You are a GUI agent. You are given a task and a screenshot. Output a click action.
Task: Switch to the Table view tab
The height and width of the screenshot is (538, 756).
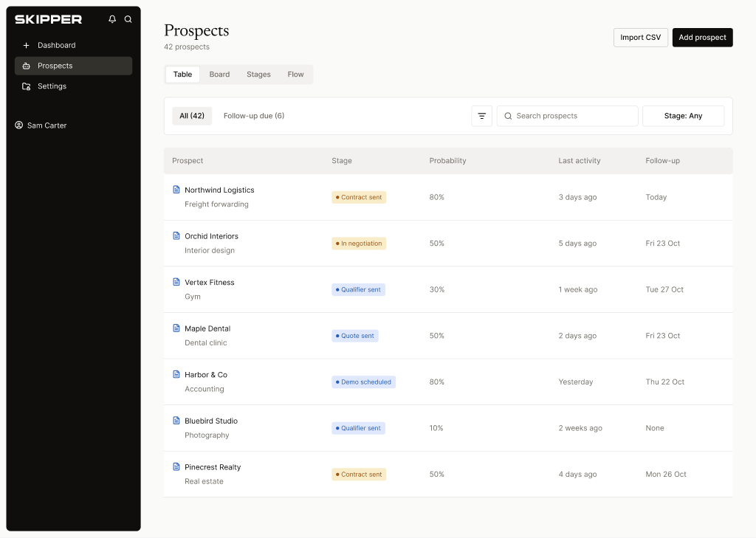point(183,75)
